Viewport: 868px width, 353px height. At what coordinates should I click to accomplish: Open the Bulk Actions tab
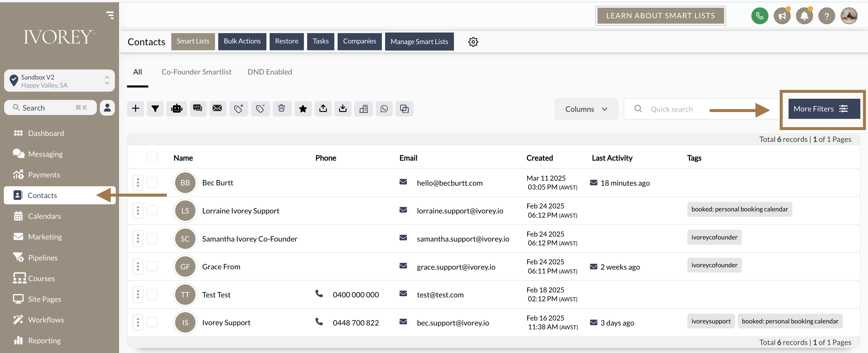click(x=242, y=41)
